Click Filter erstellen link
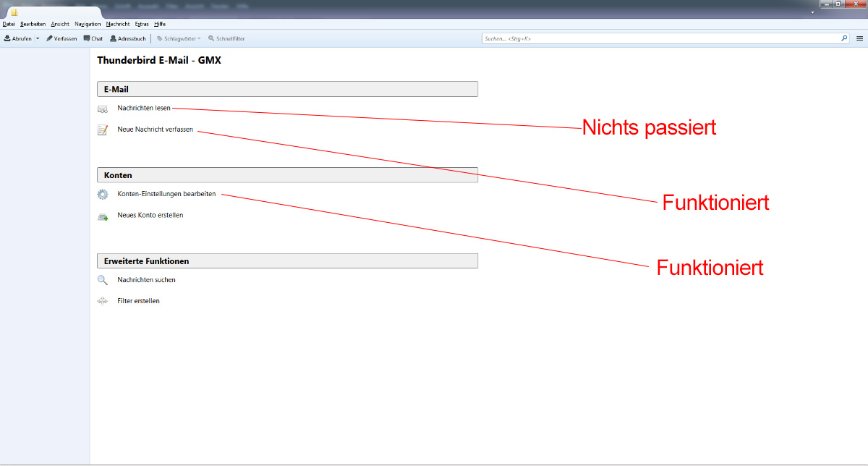 [x=138, y=300]
